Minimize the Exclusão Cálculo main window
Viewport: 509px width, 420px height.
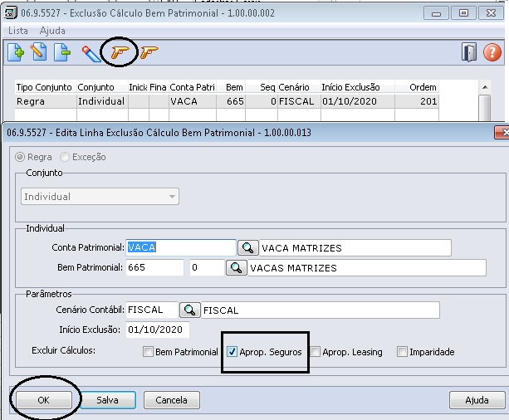[x=436, y=13]
